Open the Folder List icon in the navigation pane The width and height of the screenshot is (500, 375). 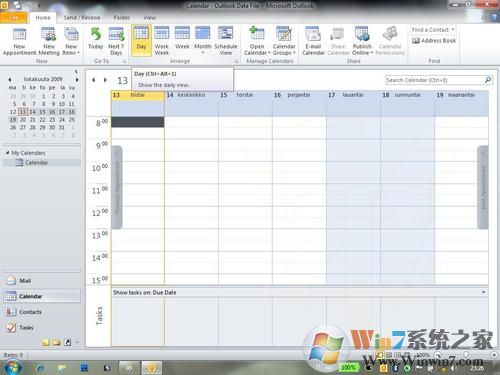[x=57, y=342]
